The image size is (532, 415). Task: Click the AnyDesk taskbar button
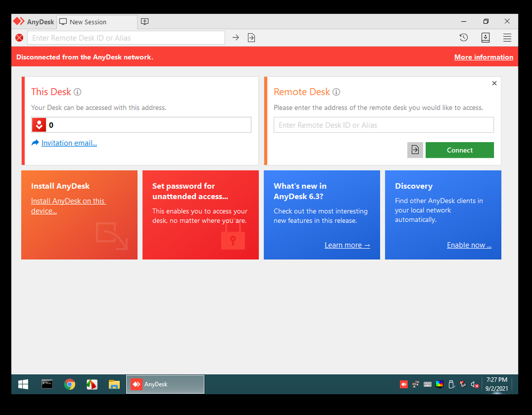click(x=165, y=384)
